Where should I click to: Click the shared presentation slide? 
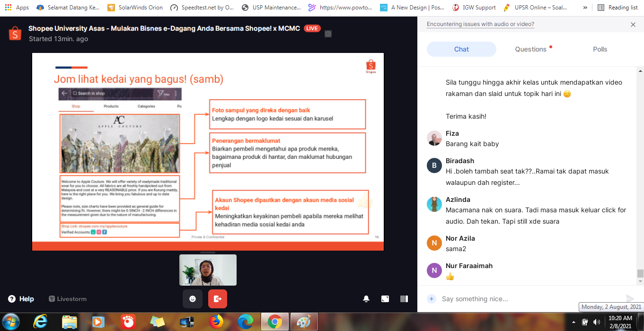click(208, 152)
